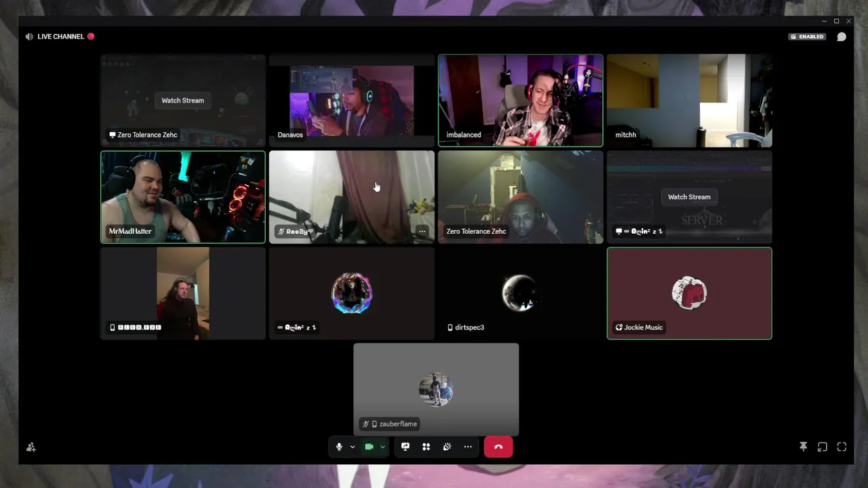This screenshot has width=868, height=488.
Task: Open camera options chevron
Action: [382, 447]
